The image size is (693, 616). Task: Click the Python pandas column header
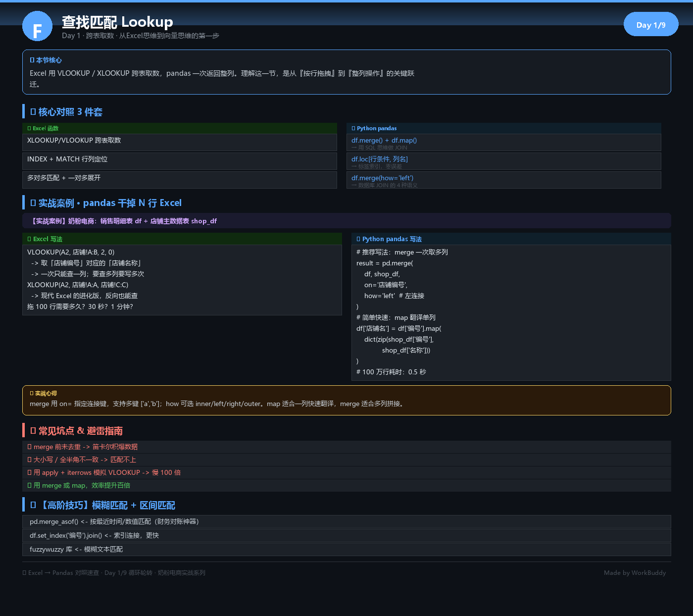click(x=504, y=128)
